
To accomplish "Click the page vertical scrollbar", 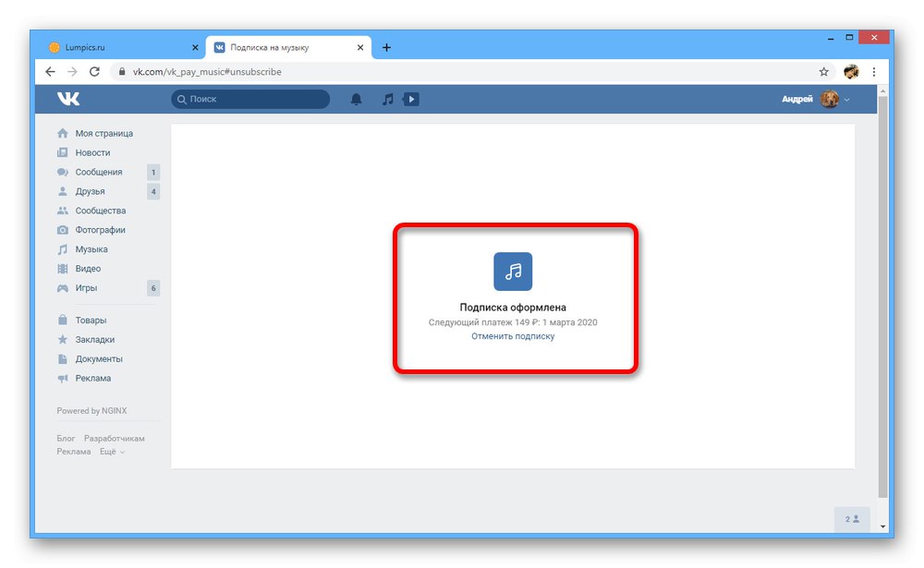I will pos(882,297).
